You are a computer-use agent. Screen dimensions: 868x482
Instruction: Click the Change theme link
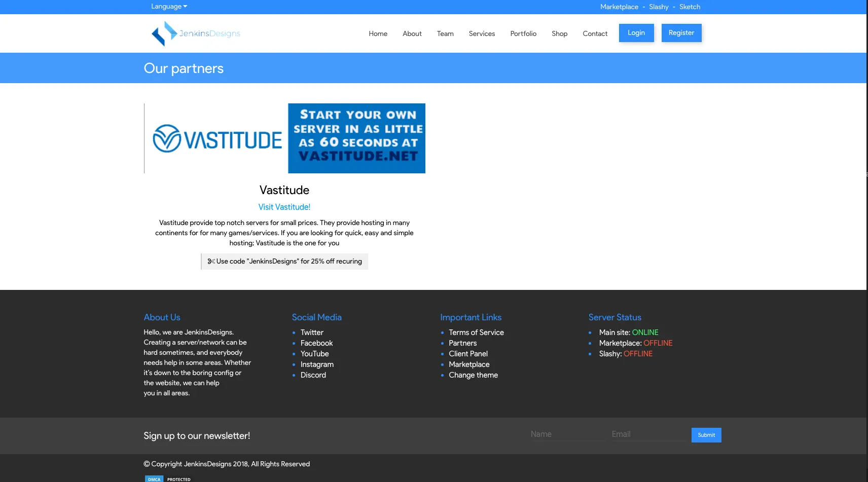coord(473,375)
